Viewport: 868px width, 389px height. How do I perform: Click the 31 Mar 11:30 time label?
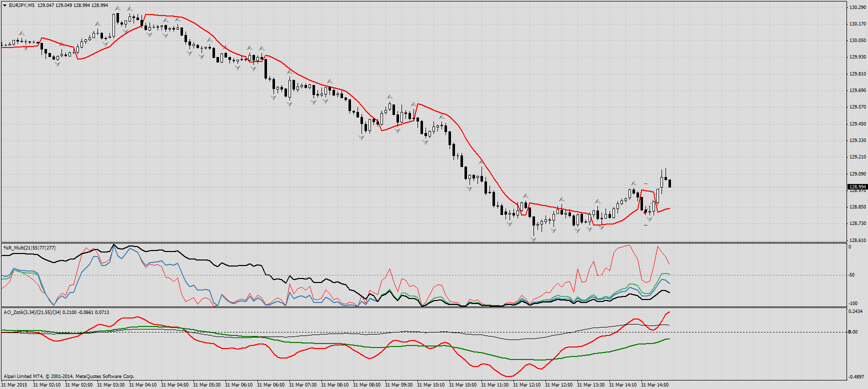pyautogui.click(x=495, y=385)
